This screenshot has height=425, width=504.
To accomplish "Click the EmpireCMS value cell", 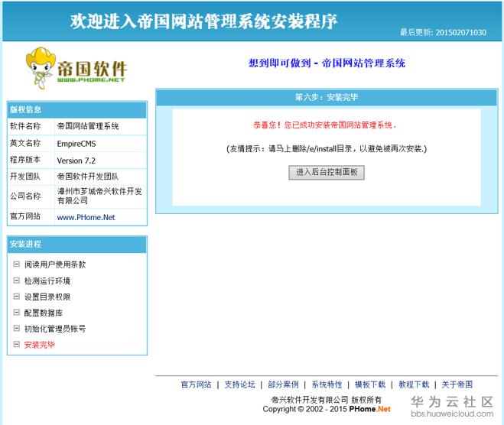I will [100, 144].
